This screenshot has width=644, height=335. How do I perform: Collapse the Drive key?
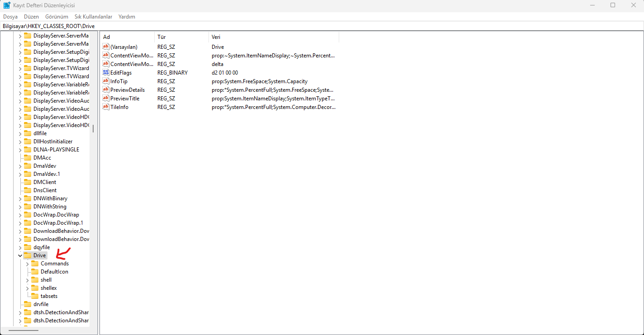(x=20, y=255)
